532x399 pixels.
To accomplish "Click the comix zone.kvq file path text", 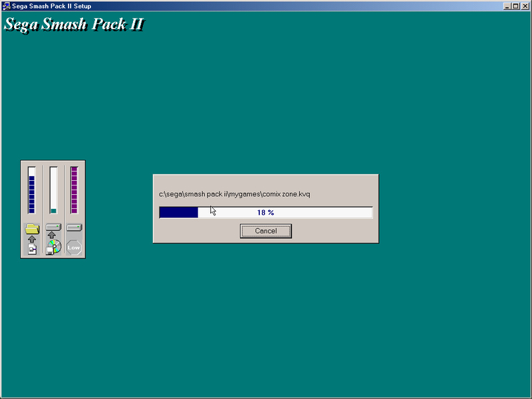I will click(x=235, y=194).
